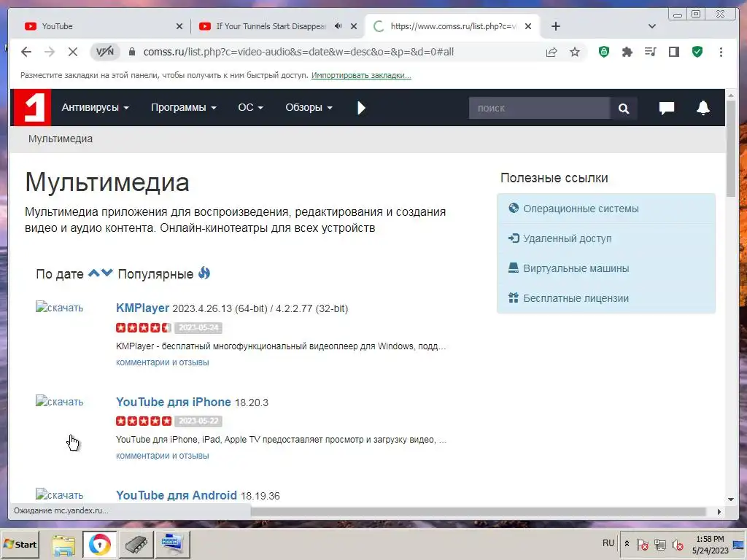Open Операционные системы useful link
747x560 pixels.
tap(581, 209)
